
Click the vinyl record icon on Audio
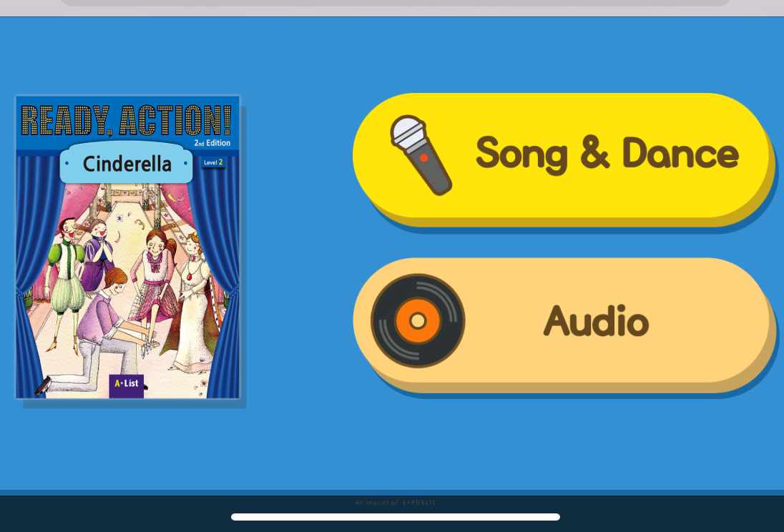pyautogui.click(x=418, y=320)
